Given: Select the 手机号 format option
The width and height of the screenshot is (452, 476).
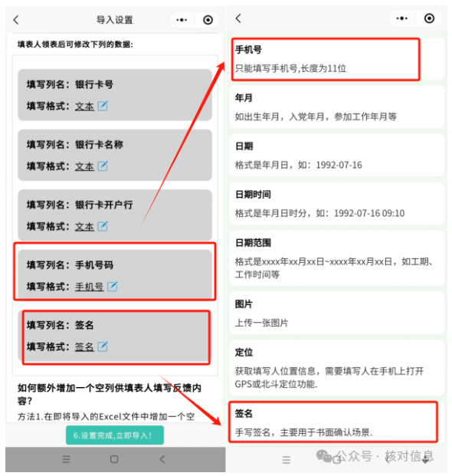Looking at the screenshot, I should (337, 58).
